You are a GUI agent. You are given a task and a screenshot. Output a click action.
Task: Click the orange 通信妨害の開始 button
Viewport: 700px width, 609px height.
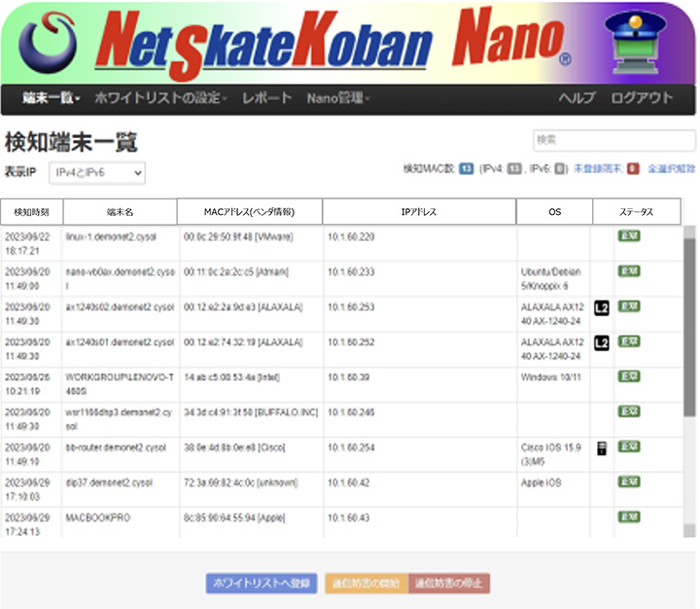point(367,583)
